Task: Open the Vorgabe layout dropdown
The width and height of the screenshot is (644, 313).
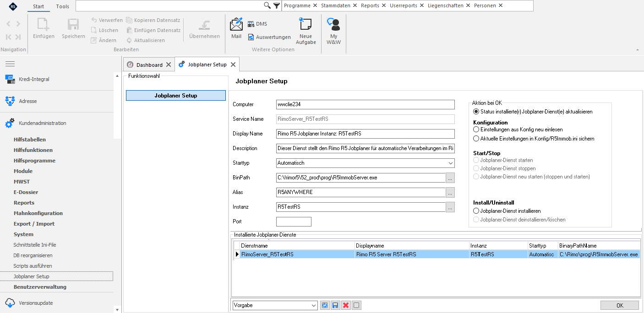Action: point(314,305)
